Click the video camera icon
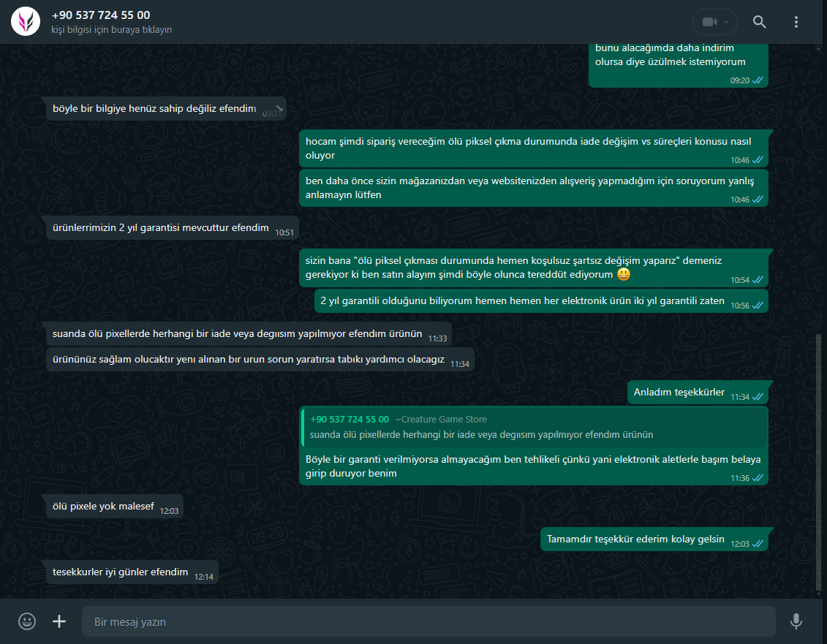The image size is (827, 644). (709, 22)
